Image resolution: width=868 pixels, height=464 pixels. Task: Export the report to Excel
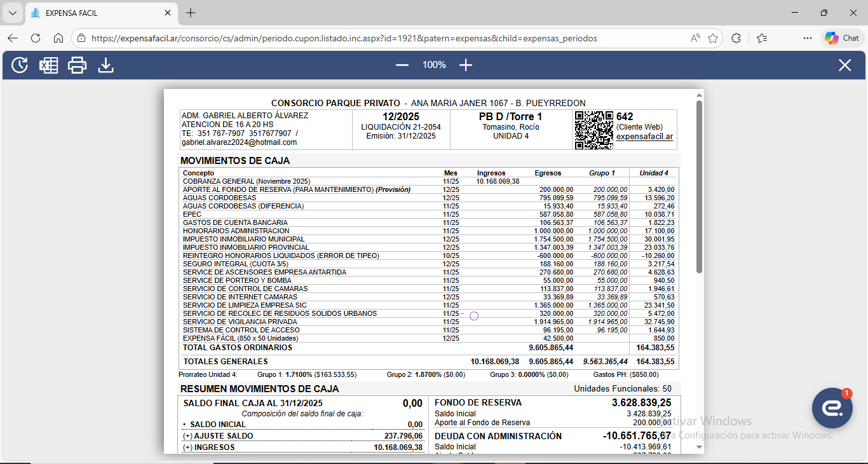pos(48,65)
